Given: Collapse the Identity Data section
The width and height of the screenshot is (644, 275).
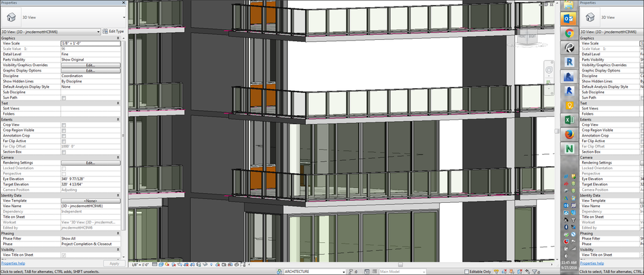Looking at the screenshot, I should click(x=118, y=195).
